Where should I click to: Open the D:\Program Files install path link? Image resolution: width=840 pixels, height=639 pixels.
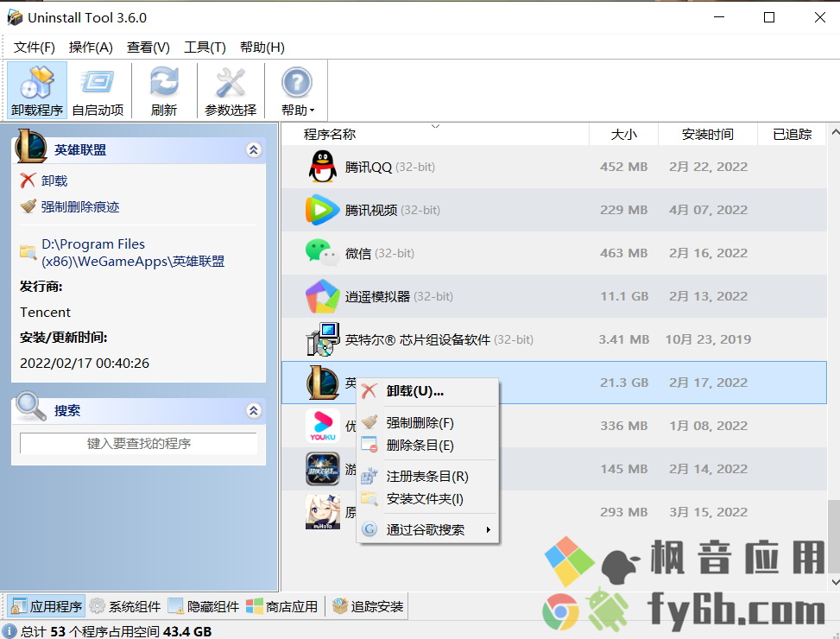(x=133, y=253)
